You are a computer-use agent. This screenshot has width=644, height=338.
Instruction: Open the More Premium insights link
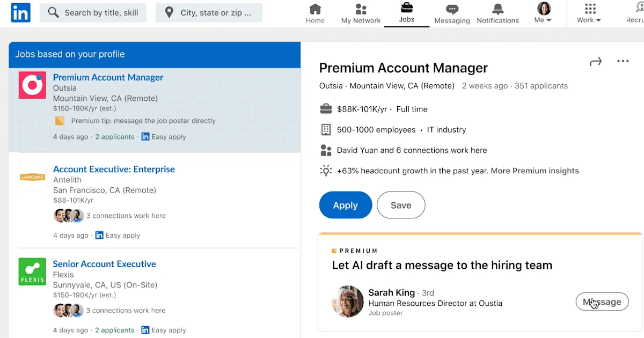pyautogui.click(x=535, y=171)
